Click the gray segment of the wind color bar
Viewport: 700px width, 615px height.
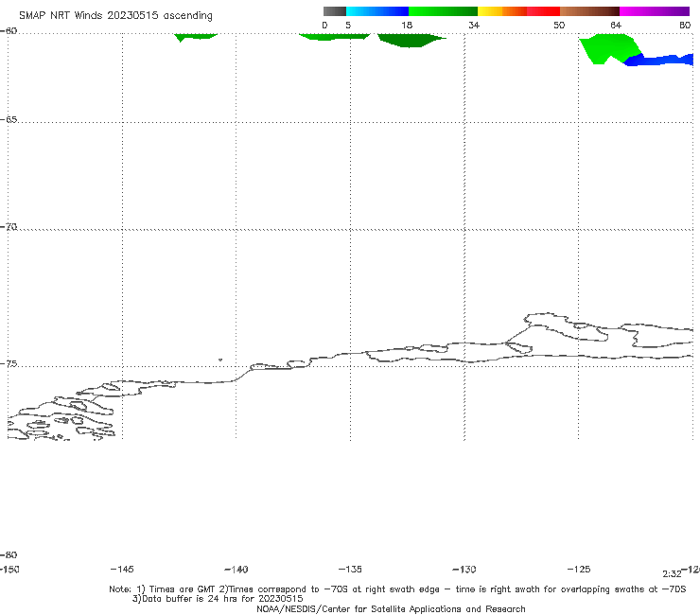pyautogui.click(x=335, y=11)
